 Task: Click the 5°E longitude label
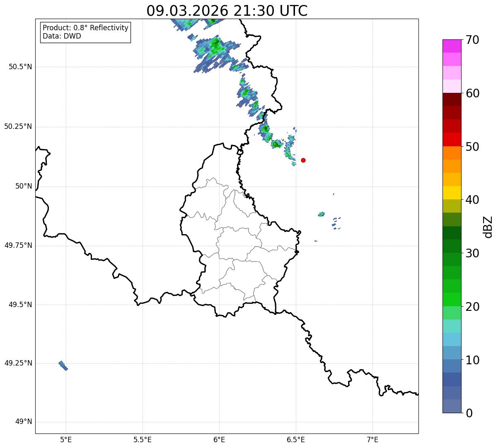[x=66, y=440]
